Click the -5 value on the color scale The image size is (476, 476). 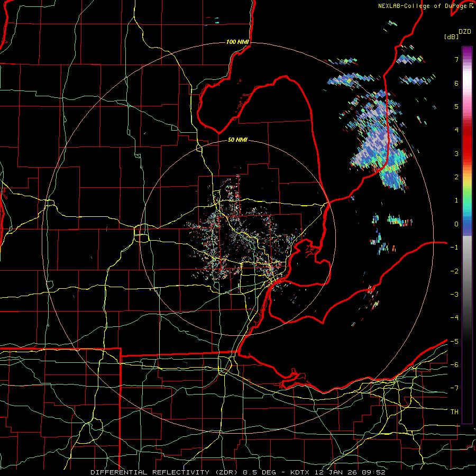(454, 341)
